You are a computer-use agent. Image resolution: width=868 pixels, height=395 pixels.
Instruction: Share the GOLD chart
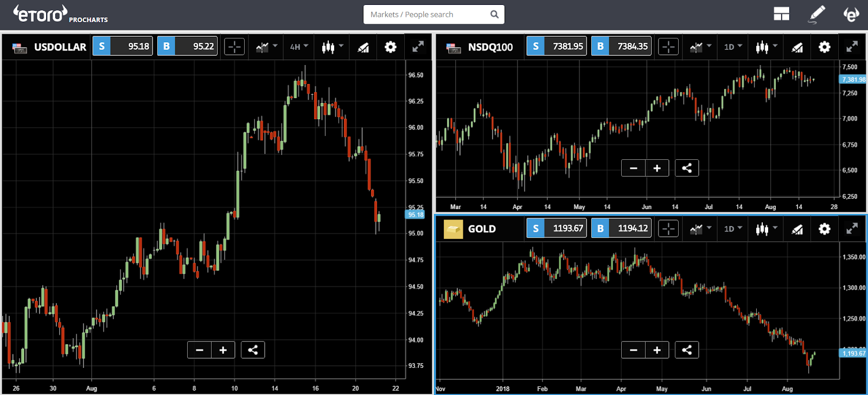tap(687, 350)
